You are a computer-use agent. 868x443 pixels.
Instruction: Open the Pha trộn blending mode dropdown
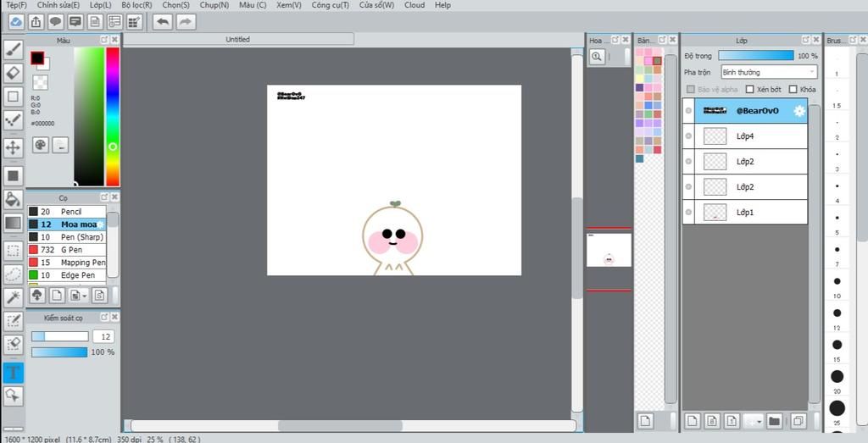(x=768, y=73)
